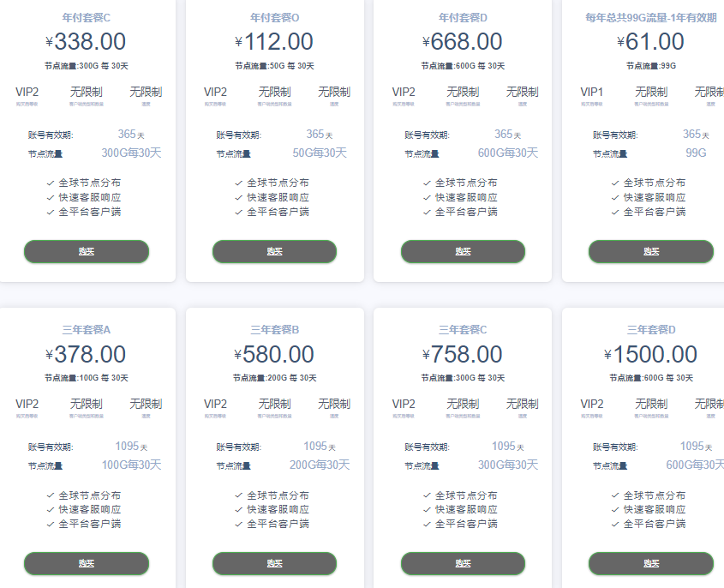Viewport: 724px width, 588px height.
Task: Click the 快速客服响应 checkmark in 99G流量 plan
Action: [615, 197]
